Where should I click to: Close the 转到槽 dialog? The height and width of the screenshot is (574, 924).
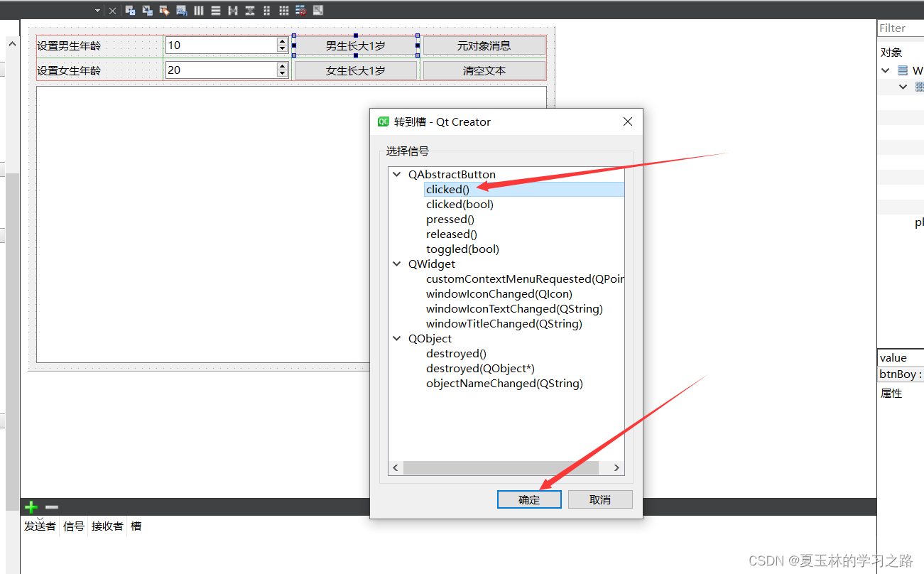point(628,121)
